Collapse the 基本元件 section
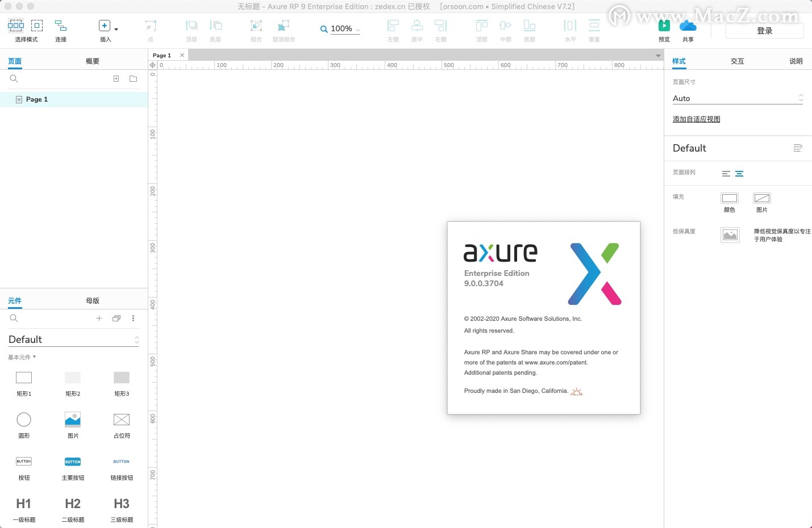This screenshot has width=812, height=528. click(22, 357)
